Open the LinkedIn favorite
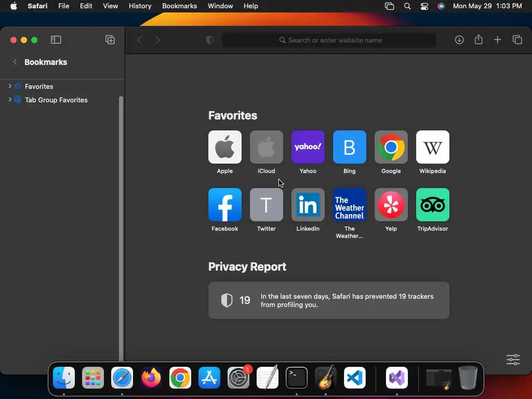The height and width of the screenshot is (399, 532). tap(308, 205)
